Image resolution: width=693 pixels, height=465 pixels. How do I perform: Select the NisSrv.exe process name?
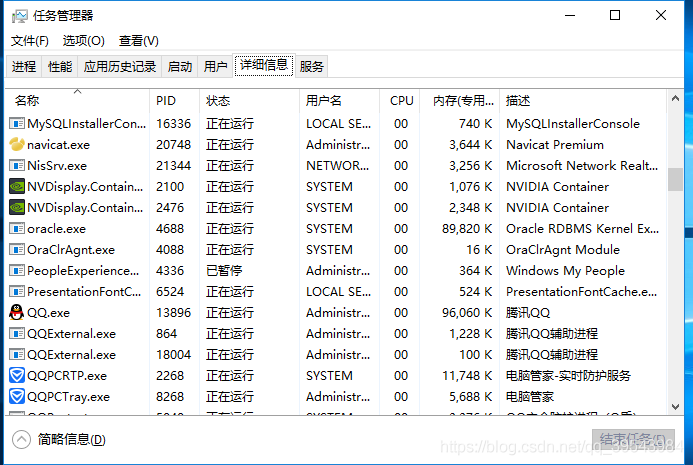click(x=57, y=166)
